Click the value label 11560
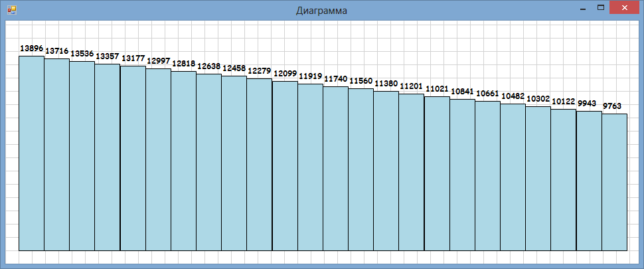644x269 pixels. coord(361,81)
